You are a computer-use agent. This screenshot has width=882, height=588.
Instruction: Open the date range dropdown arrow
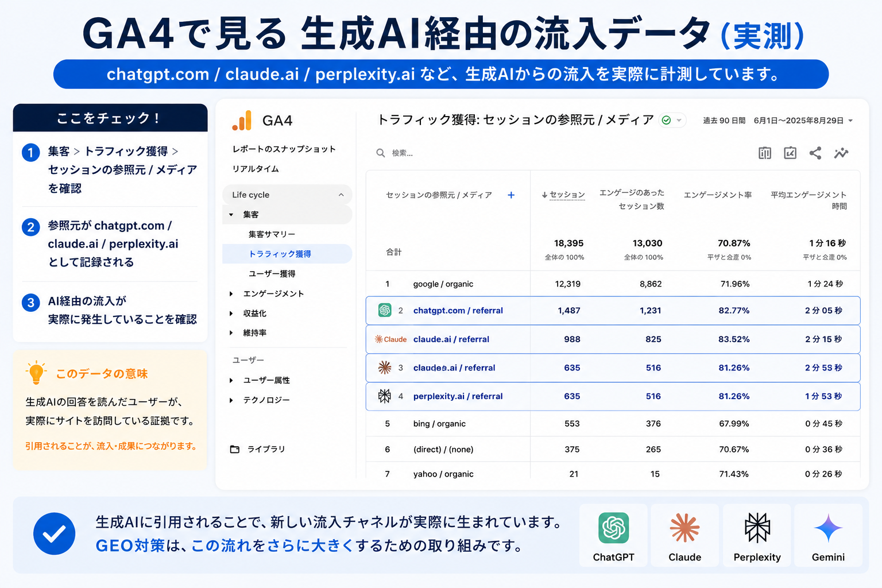point(850,121)
